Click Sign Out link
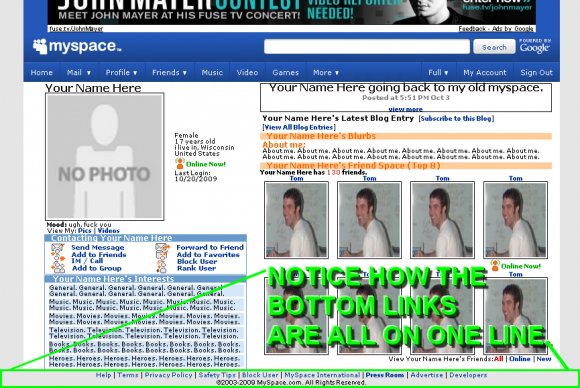Viewport: 580px width, 388px height. pos(536,72)
